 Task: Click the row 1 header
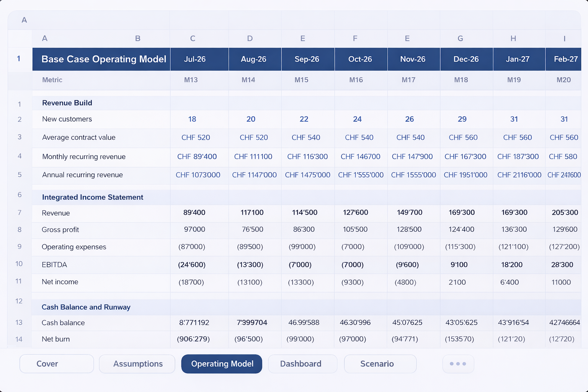coord(19,59)
